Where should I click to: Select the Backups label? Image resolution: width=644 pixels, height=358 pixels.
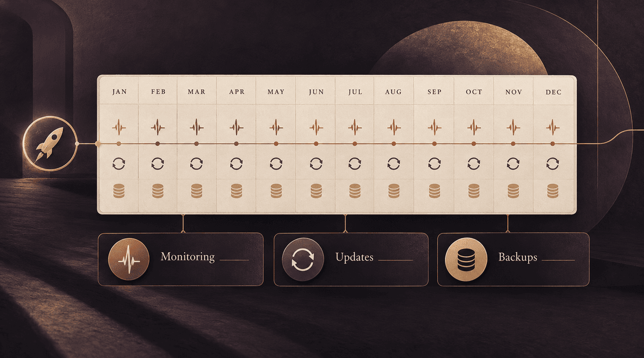pyautogui.click(x=518, y=257)
